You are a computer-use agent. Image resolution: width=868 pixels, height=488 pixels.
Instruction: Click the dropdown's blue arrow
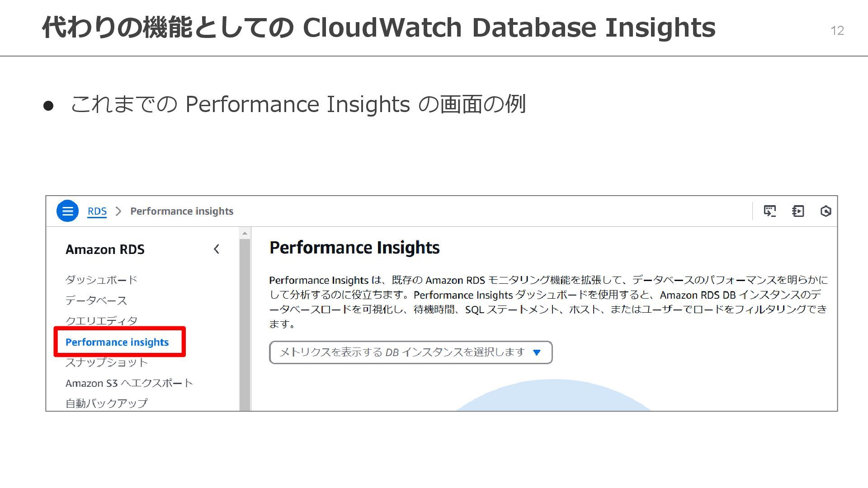(x=537, y=352)
